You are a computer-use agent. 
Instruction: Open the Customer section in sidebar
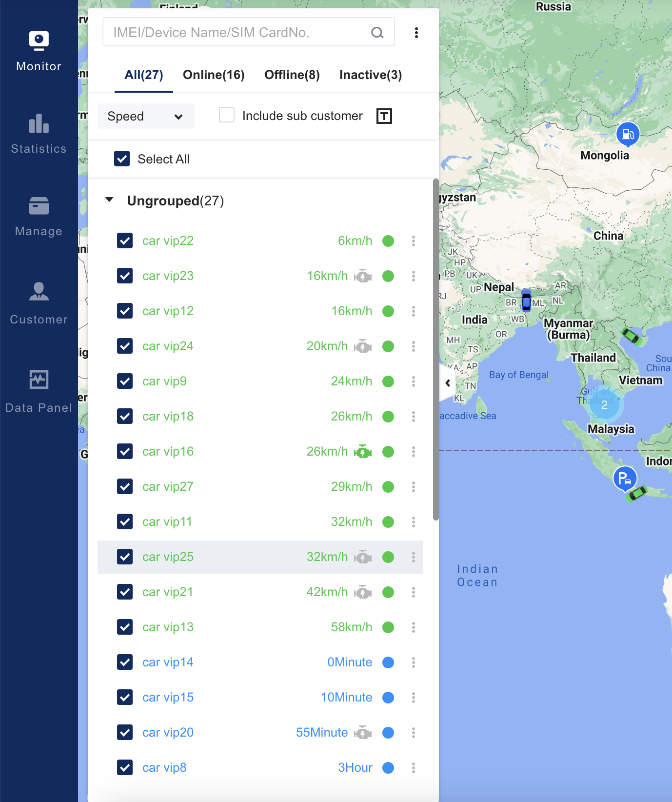coord(39,303)
